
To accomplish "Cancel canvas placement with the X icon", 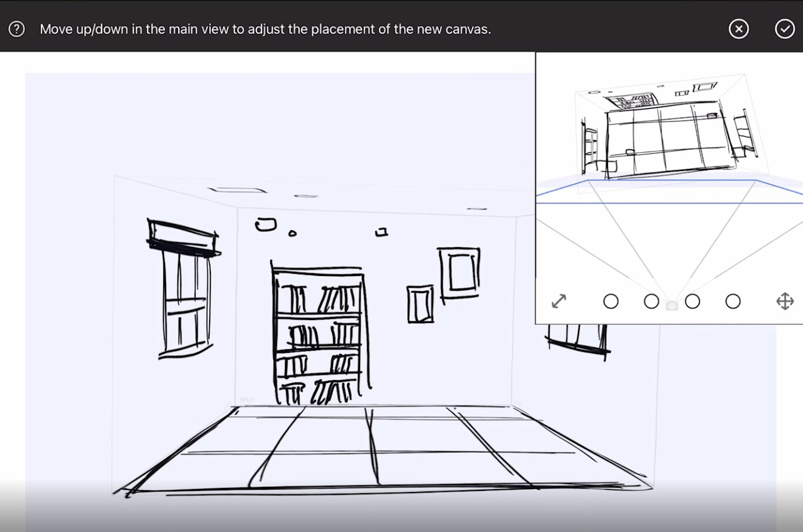I will point(738,29).
